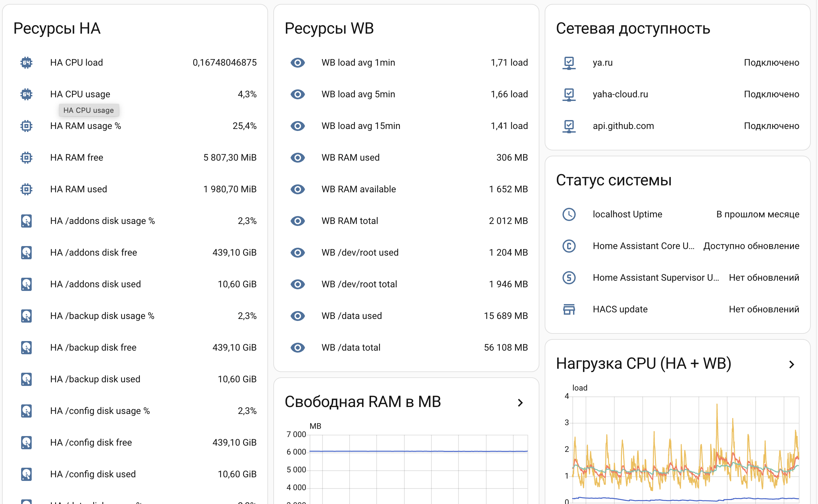
Task: Click the HA CPU load processor icon
Action: [x=26, y=62]
